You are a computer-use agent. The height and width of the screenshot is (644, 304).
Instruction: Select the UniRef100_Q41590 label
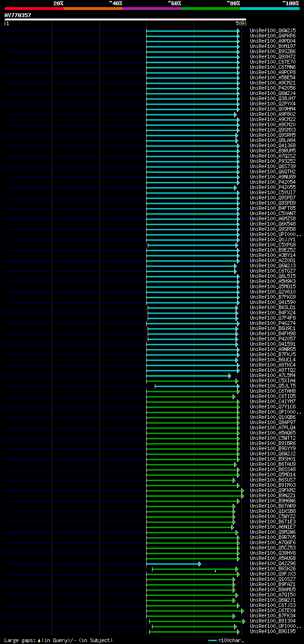pos(273,303)
